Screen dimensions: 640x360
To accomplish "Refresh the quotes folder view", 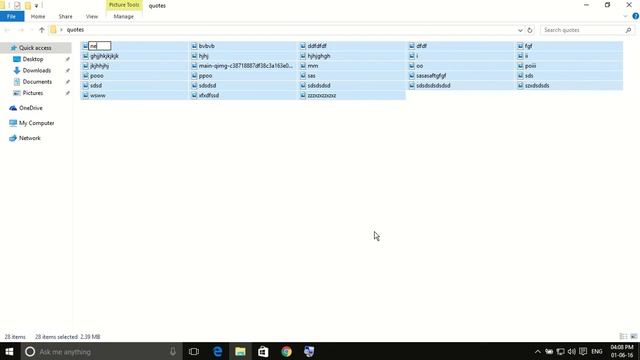I will [x=530, y=30].
